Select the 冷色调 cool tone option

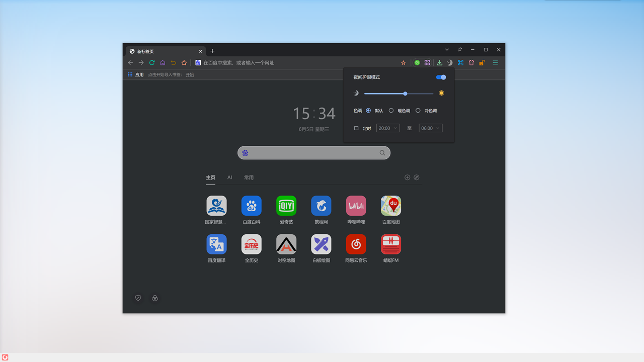418,111
